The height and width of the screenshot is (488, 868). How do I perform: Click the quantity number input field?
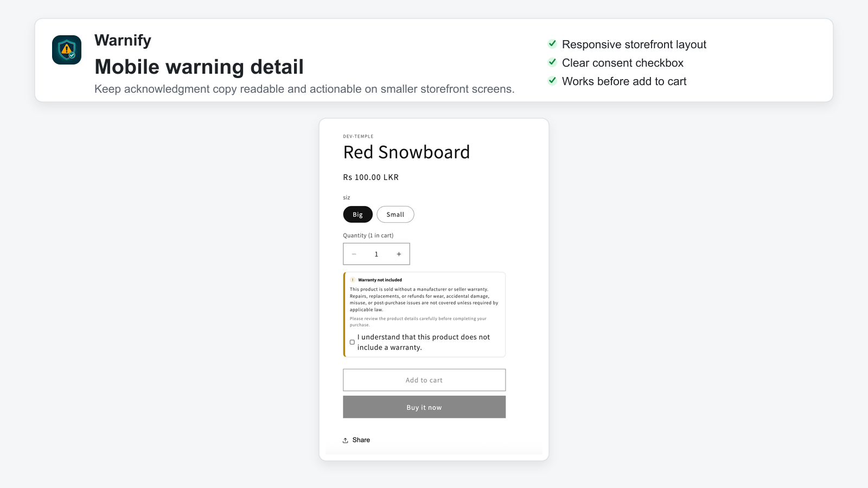(376, 254)
